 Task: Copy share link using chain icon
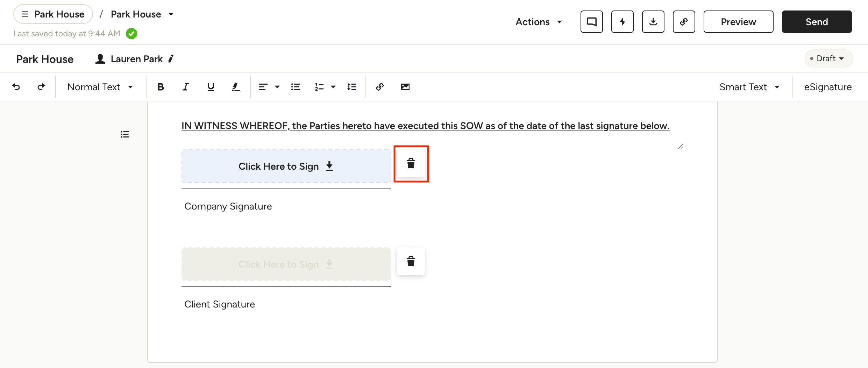point(684,22)
